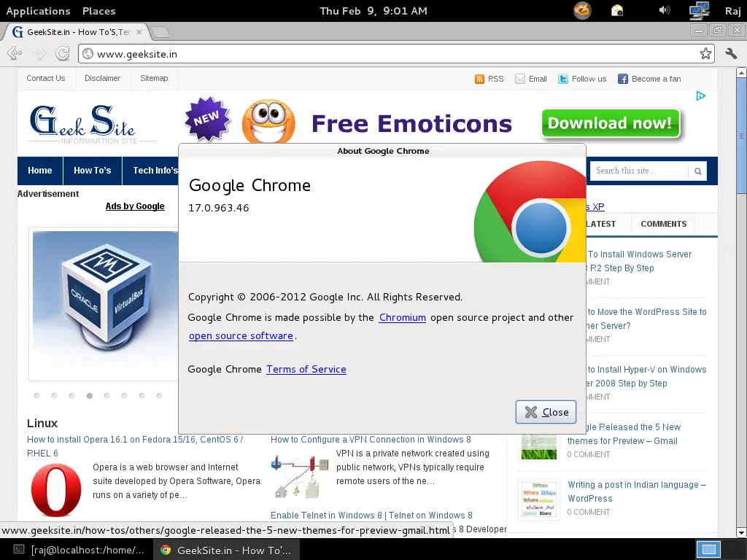The height and width of the screenshot is (560, 747).
Task: Click the globe site info icon in address bar
Action: [x=88, y=54]
